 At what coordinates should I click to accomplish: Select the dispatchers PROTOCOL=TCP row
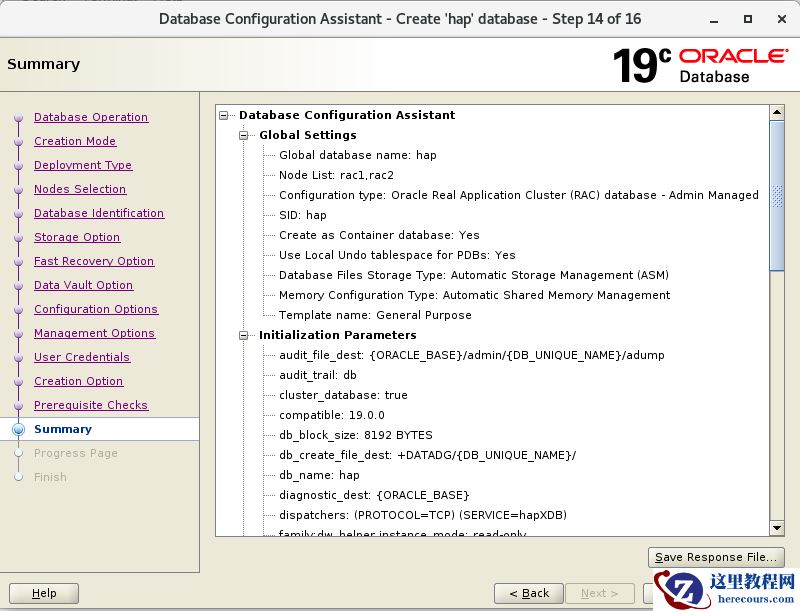point(422,515)
